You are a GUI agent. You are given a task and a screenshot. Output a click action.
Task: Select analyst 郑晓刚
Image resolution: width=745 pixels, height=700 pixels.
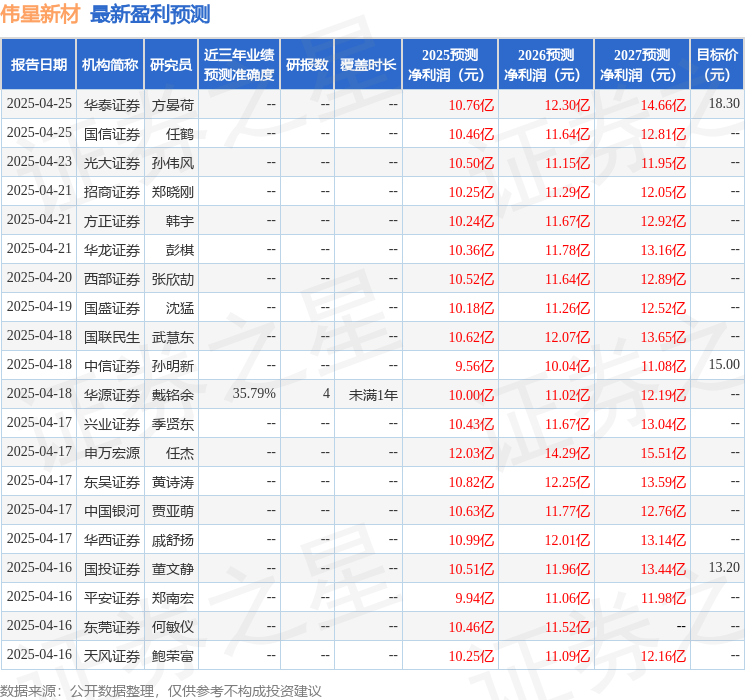[x=172, y=192]
